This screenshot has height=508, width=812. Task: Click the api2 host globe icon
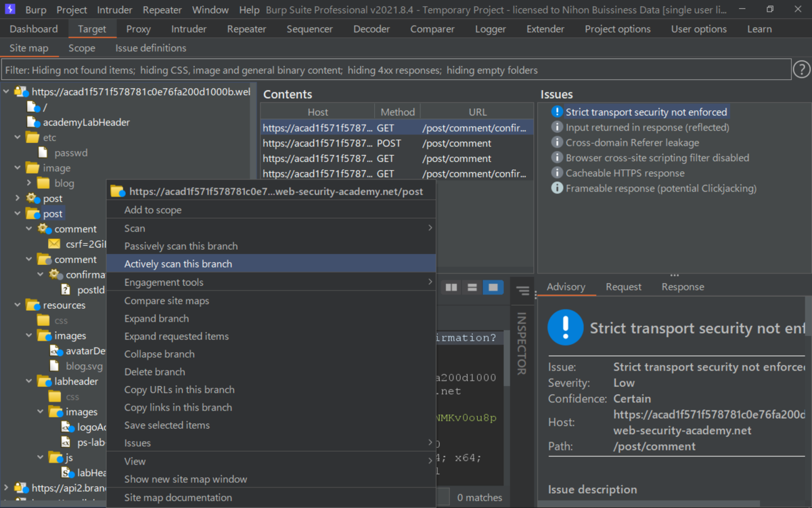[x=22, y=488]
